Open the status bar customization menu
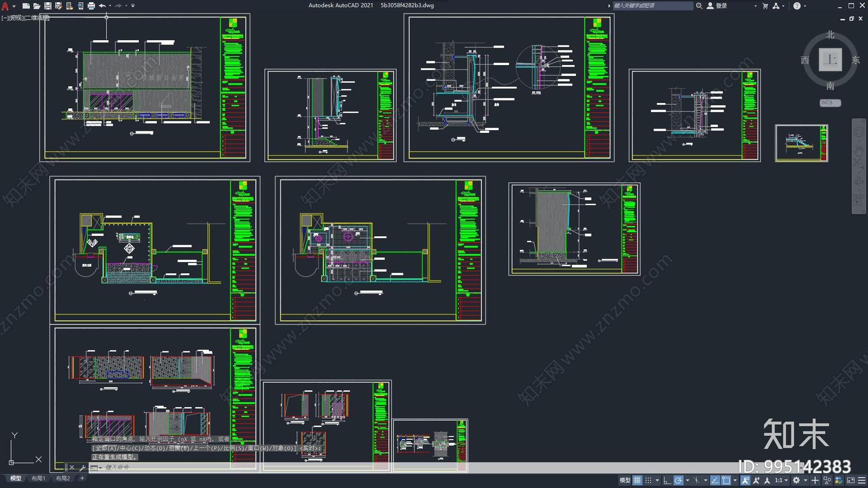 coord(861,480)
